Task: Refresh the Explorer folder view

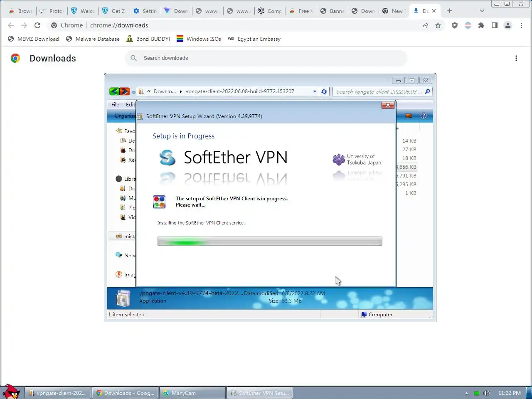Action: tap(324, 91)
